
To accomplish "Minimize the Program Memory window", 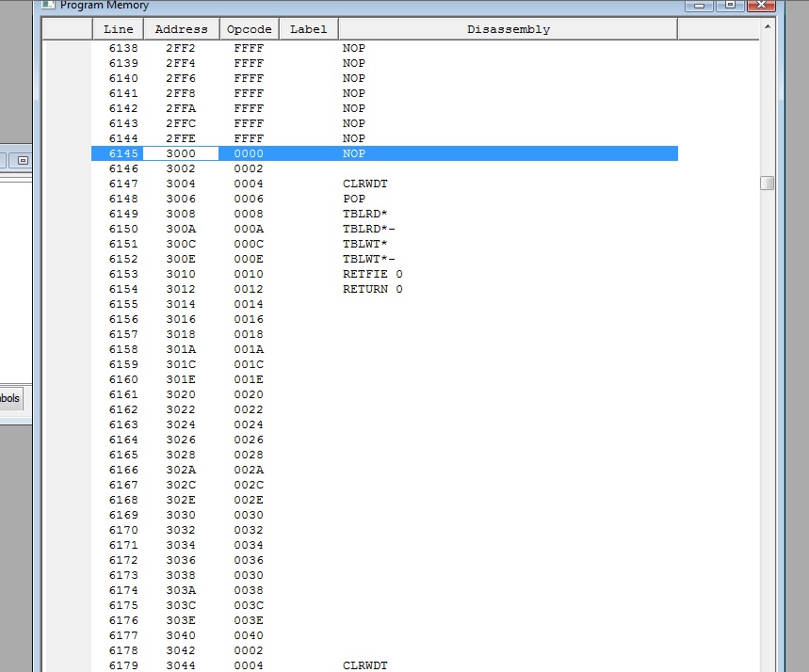I will pos(699,5).
